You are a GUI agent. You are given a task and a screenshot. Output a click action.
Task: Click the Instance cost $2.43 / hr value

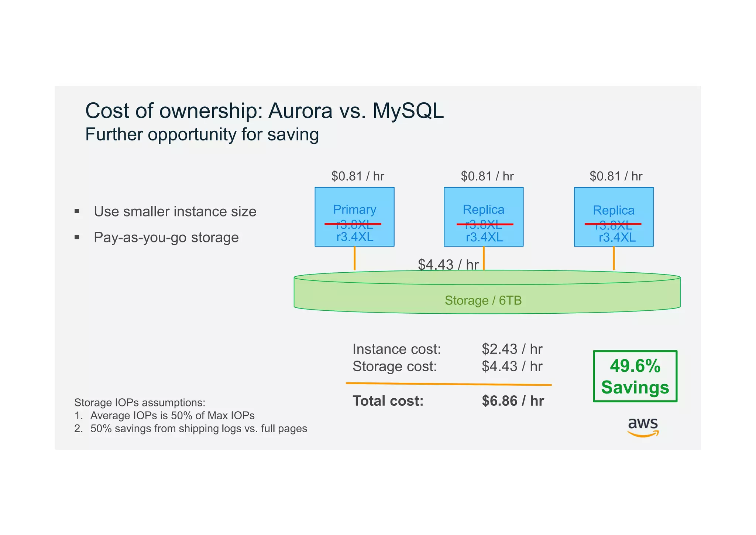point(512,349)
